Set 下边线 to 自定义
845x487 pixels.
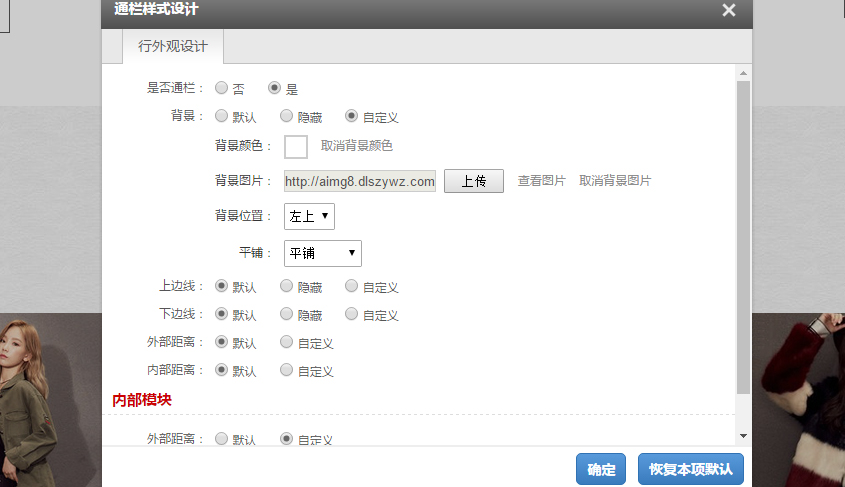[352, 314]
